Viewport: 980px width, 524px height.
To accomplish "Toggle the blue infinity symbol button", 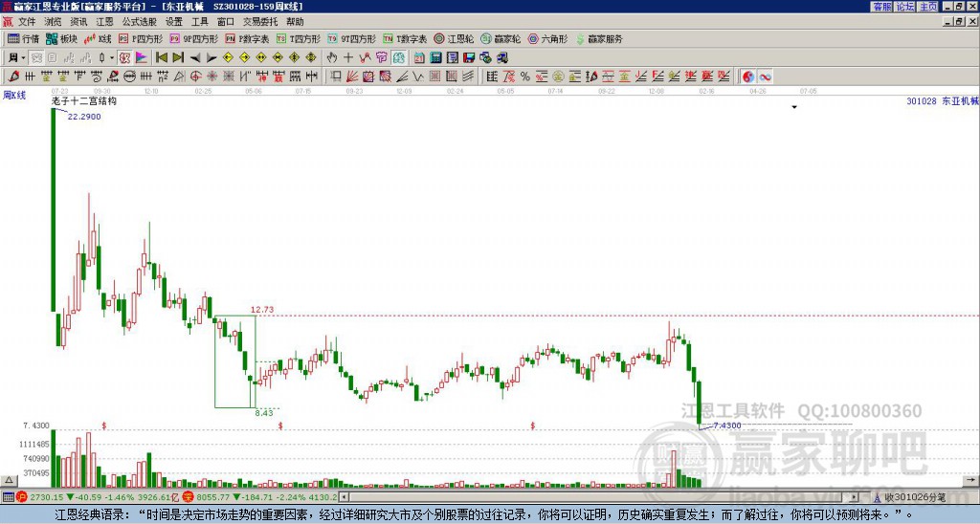I will tap(765, 76).
